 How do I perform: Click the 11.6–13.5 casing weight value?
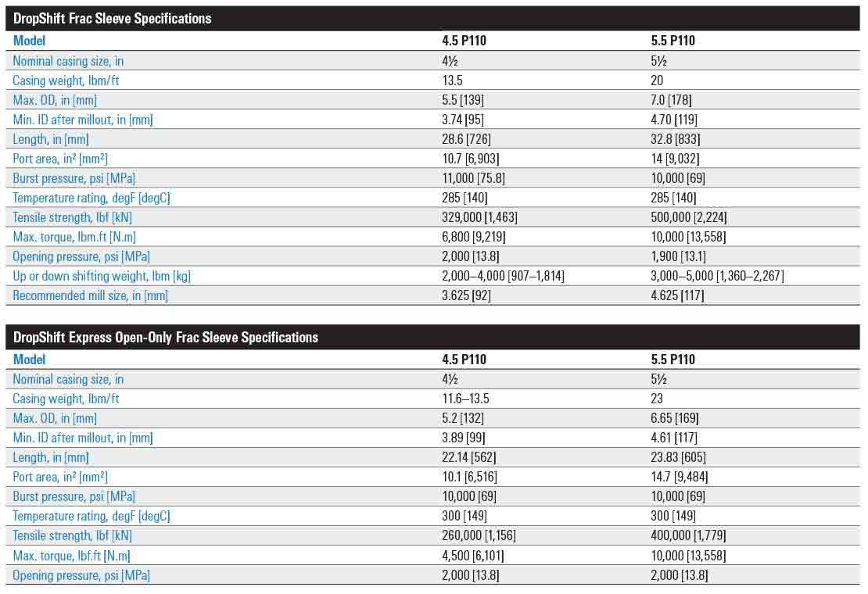click(x=466, y=399)
